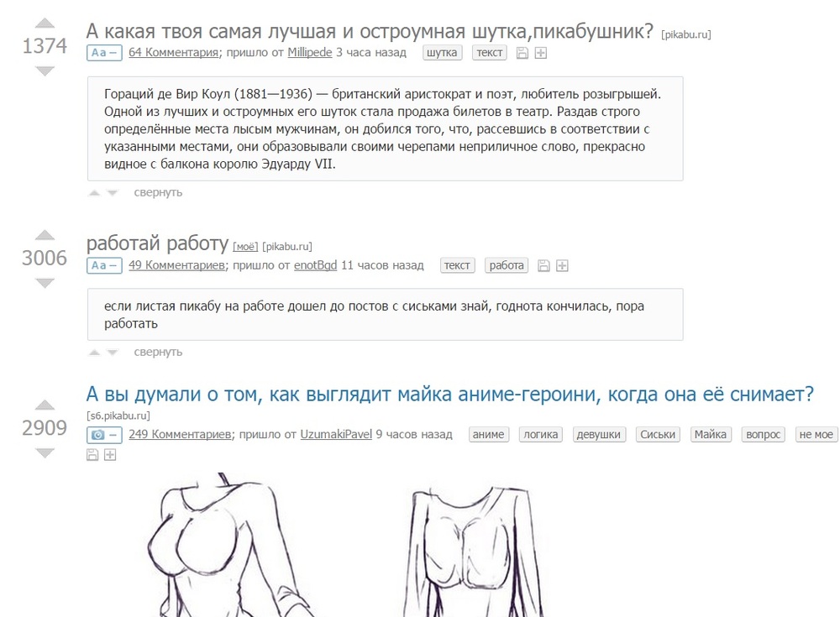Click the plus icon under the anime post tags
This screenshot has width=840, height=617.
click(110, 455)
